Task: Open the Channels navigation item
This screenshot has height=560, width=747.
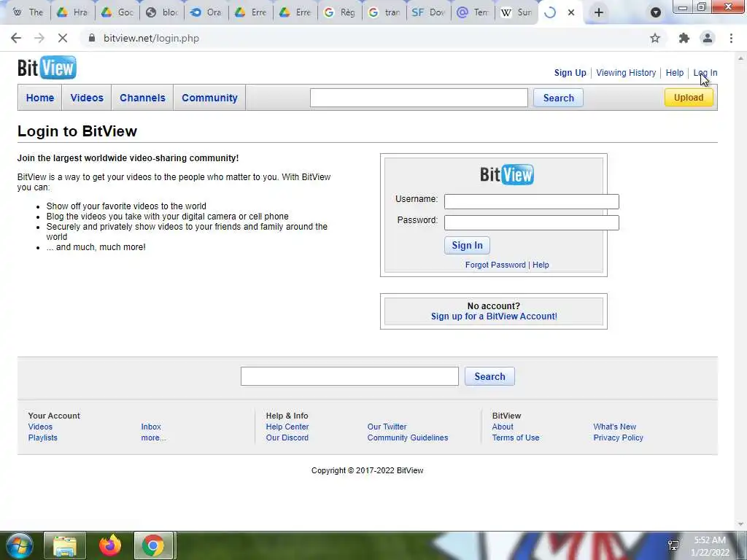Action: point(142,98)
